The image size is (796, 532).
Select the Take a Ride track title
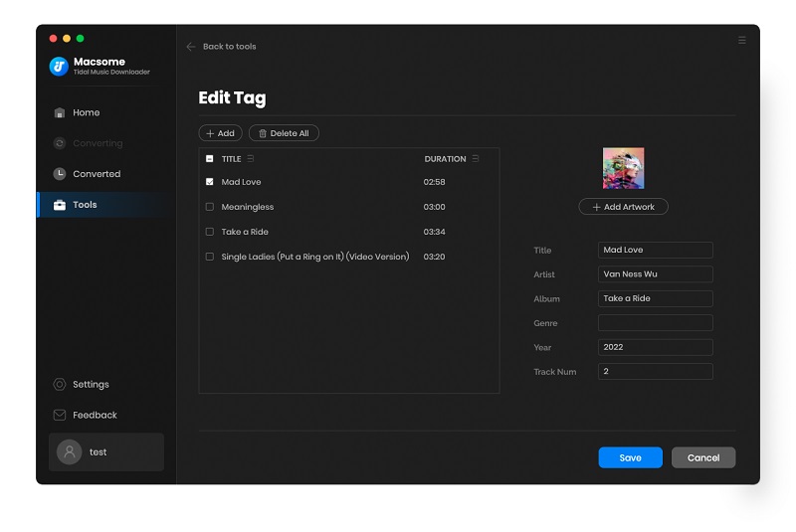(x=245, y=232)
